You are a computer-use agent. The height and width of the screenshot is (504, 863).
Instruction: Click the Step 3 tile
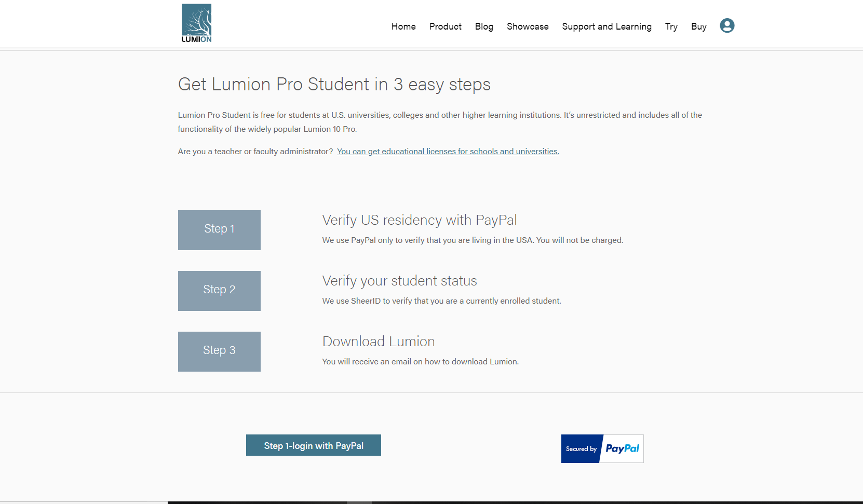(x=219, y=351)
